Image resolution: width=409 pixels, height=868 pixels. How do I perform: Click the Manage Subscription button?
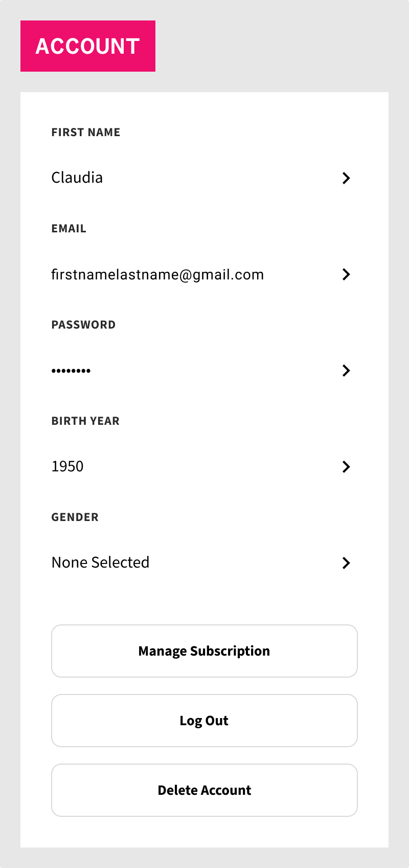coord(204,651)
